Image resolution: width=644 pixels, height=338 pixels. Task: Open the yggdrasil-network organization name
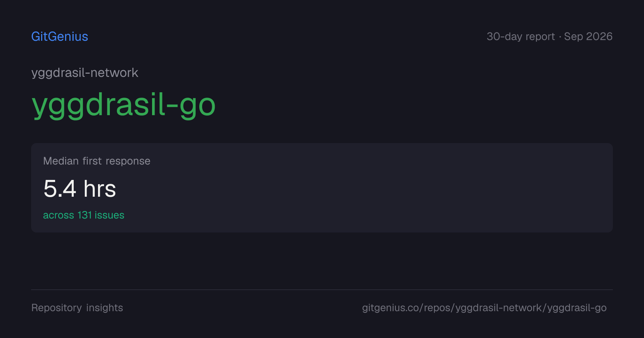(x=85, y=73)
